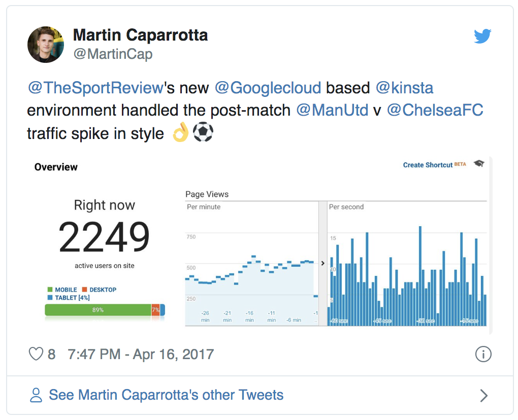Expand the per second chart arrow
Image resolution: width=518 pixels, height=420 pixels.
323,263
